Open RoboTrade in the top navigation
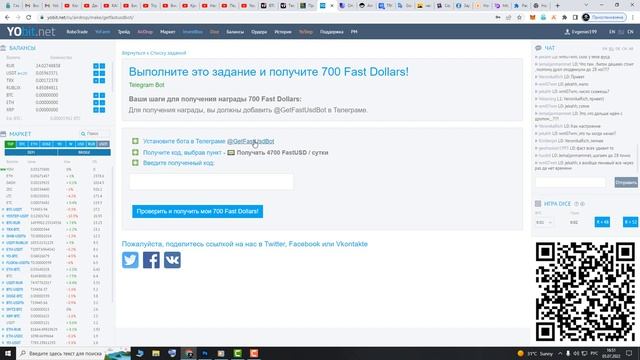This screenshot has width=640, height=360. point(77,32)
